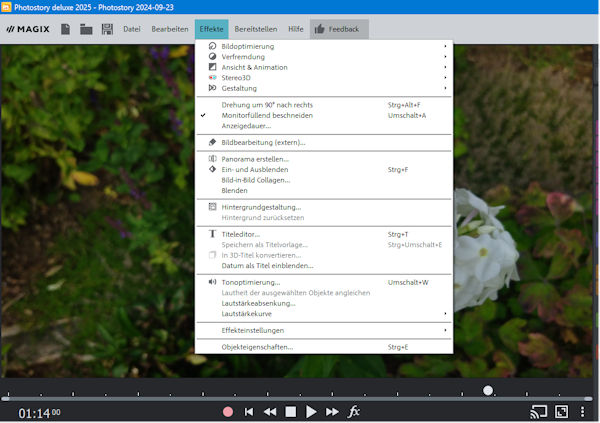Expand the Bildoptimierung submenu

324,46
